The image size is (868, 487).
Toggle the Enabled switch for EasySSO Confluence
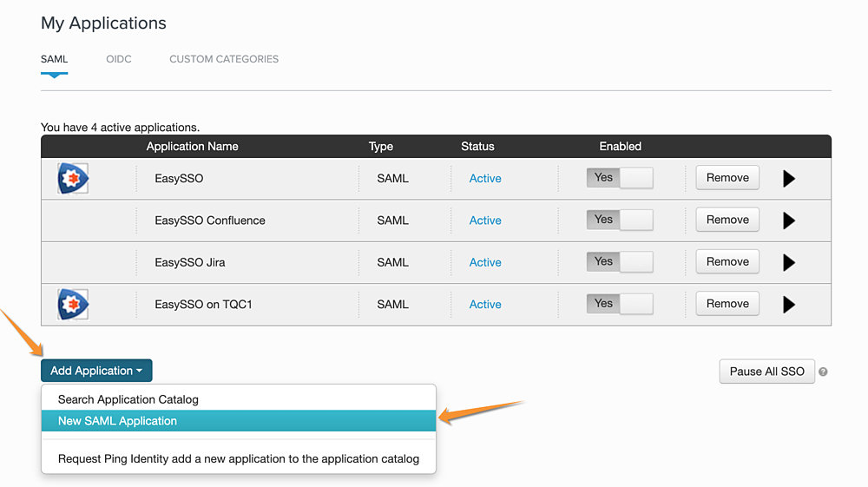click(620, 220)
